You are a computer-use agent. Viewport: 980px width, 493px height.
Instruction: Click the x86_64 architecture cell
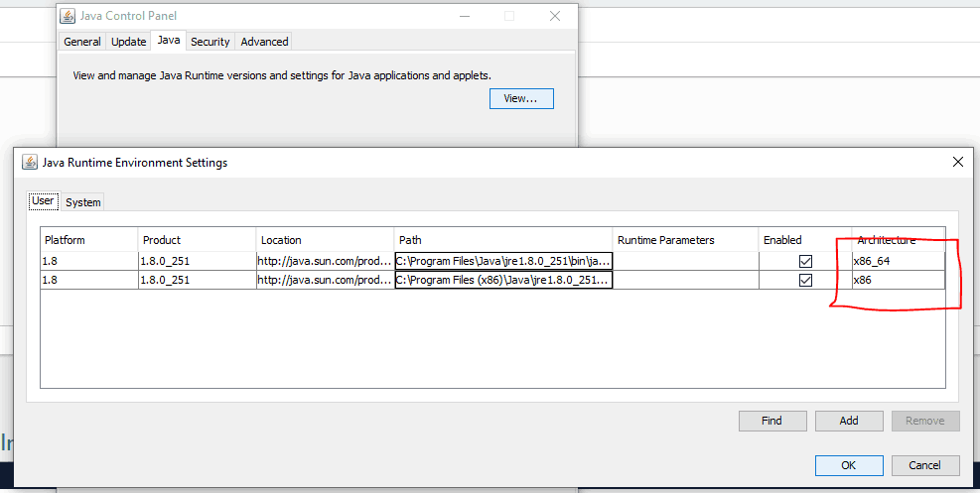[x=899, y=262]
